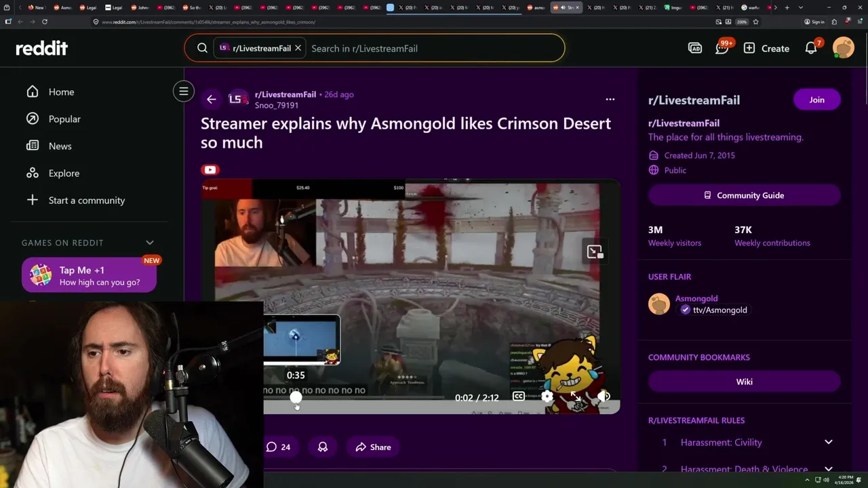Viewport: 868px width, 488px height.
Task: Open the r/LivestreamFail sidebar title
Action: (694, 100)
